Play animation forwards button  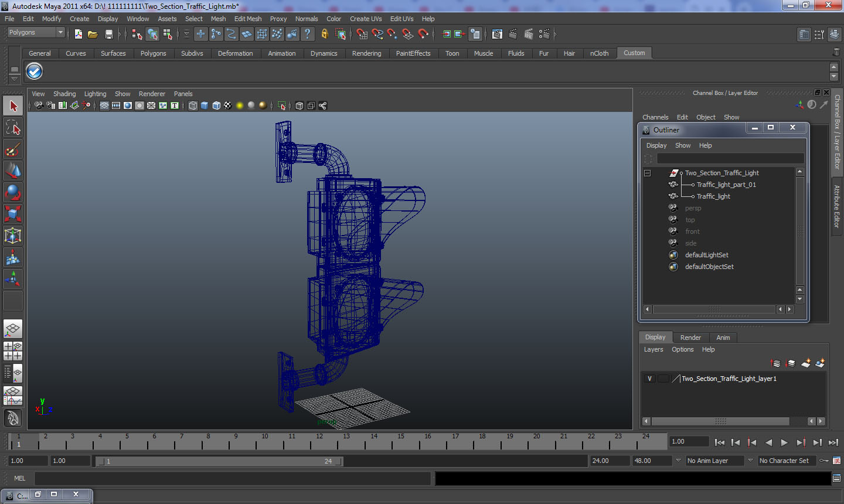coord(785,442)
